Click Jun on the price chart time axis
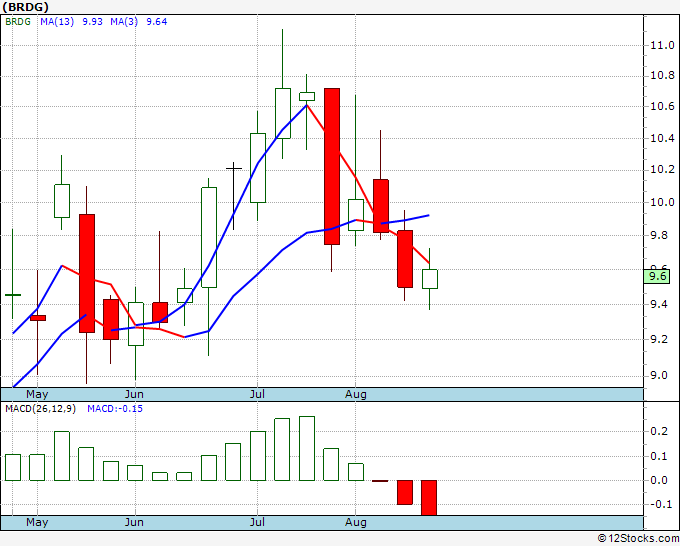The width and height of the screenshot is (680, 546). point(134,395)
